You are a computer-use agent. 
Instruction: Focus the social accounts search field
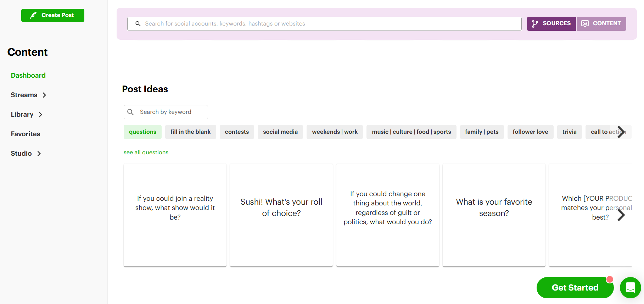point(324,24)
